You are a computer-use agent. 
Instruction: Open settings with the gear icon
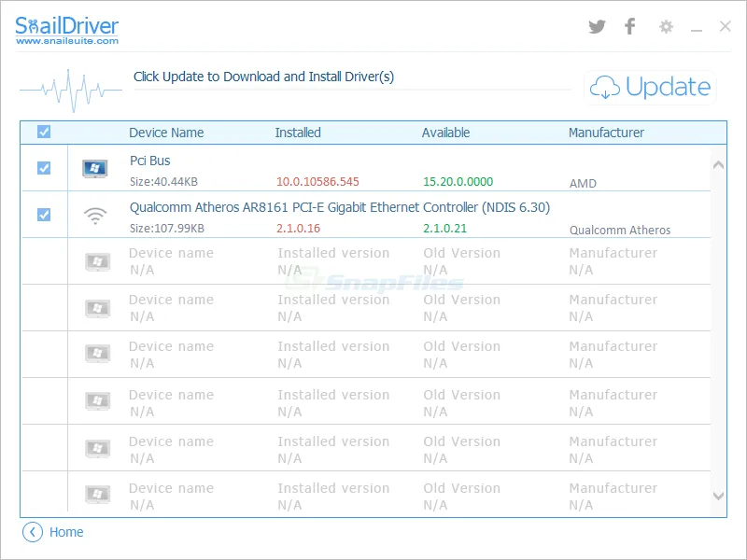666,27
